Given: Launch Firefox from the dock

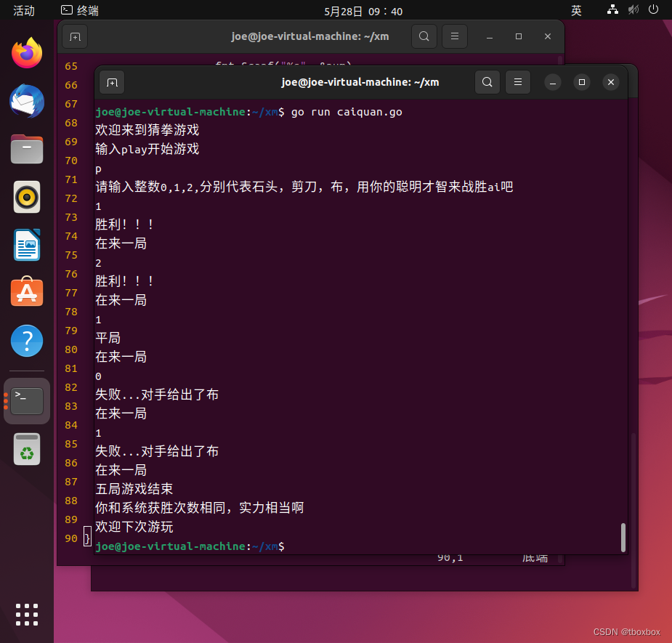Looking at the screenshot, I should click(27, 53).
